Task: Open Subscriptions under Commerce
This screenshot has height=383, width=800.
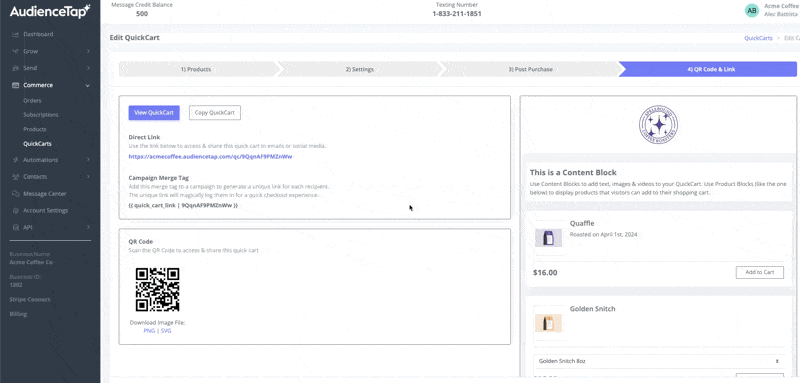Action: [x=41, y=115]
